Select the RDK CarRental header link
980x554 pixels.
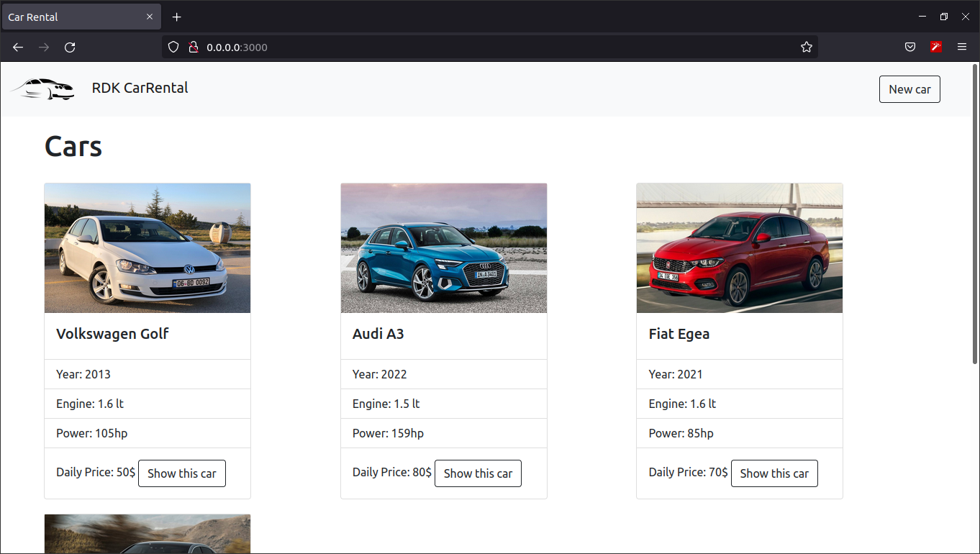(140, 88)
